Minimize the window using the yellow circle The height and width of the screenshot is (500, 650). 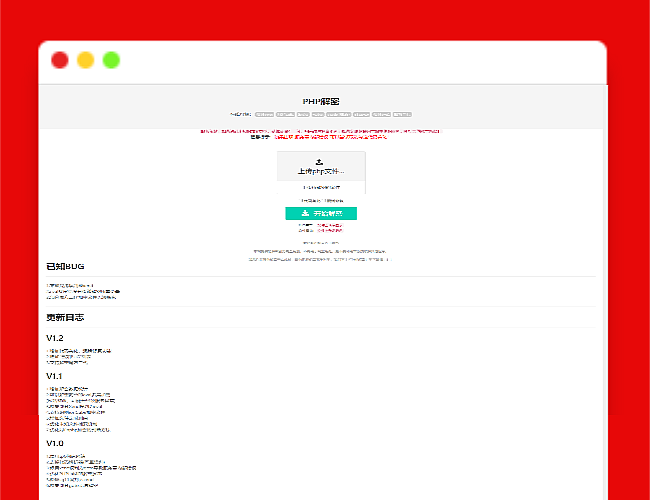tap(86, 60)
